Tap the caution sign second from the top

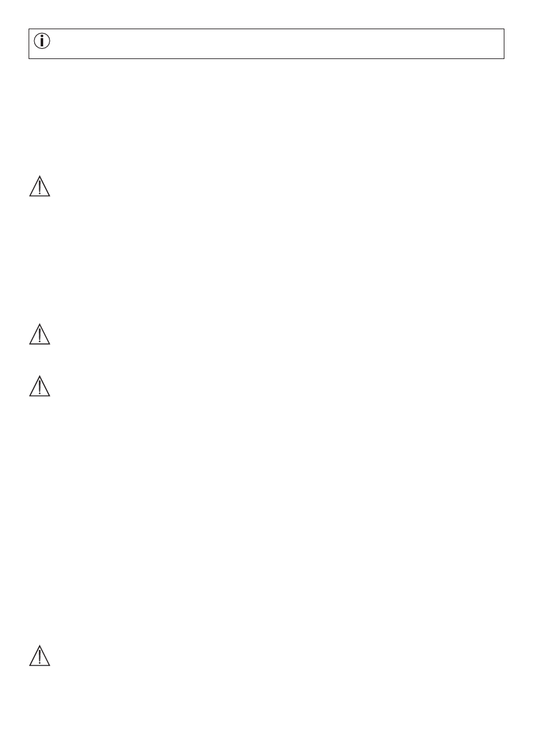point(39,334)
